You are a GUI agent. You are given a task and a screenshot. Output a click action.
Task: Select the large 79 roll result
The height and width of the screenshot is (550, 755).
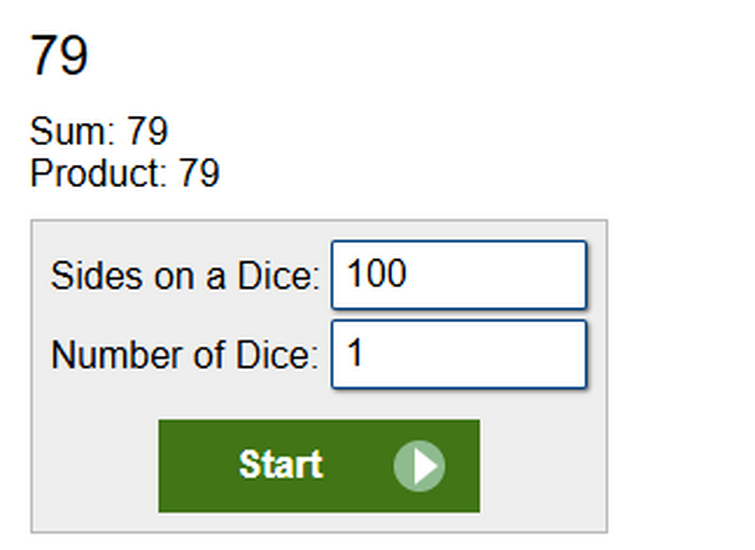pos(59,55)
